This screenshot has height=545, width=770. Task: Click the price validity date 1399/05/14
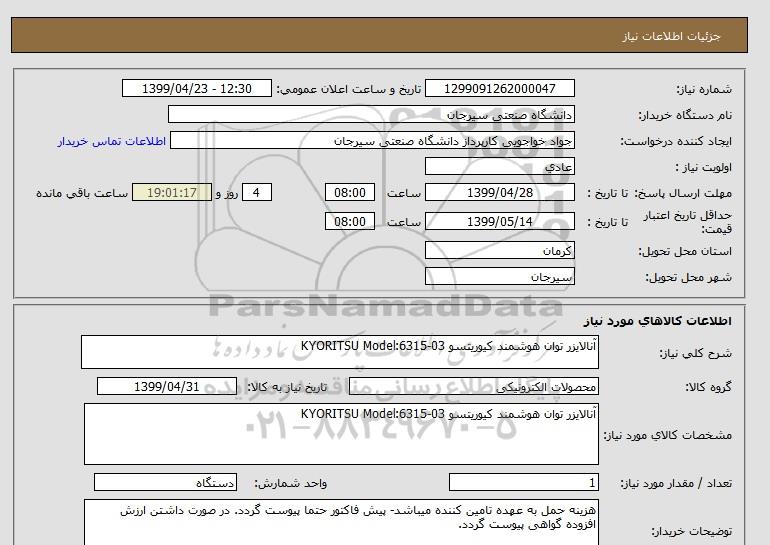499,221
